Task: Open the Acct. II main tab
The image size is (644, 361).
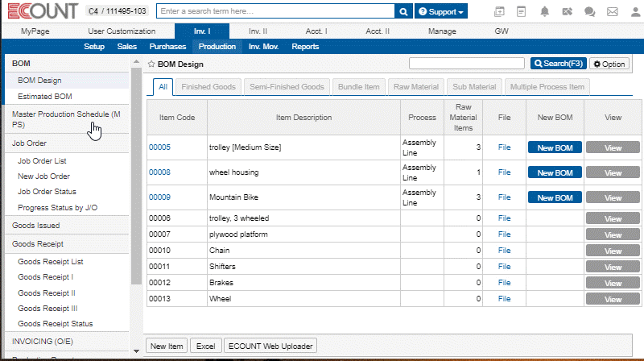Action: click(378, 31)
